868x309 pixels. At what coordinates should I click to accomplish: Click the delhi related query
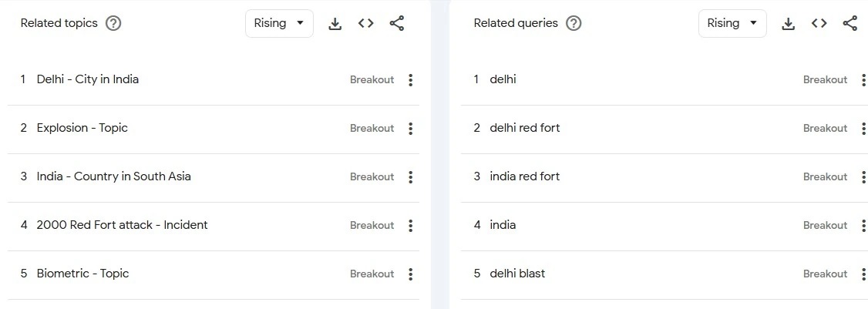[503, 79]
